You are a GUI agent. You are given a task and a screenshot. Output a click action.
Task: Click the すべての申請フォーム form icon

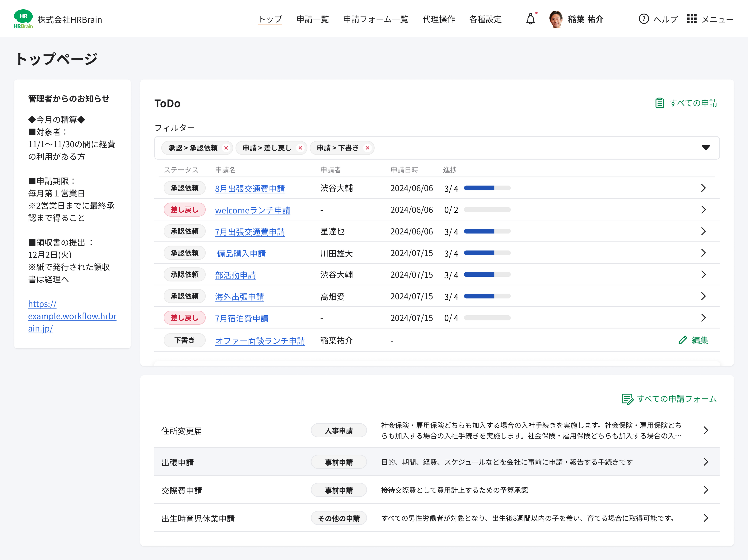627,399
